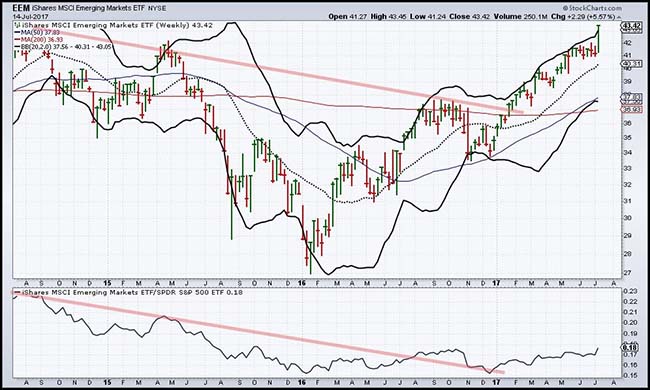The height and width of the screenshot is (390, 650).
Task: Click the 36.93 MA(200) red price tag
Action: point(630,109)
